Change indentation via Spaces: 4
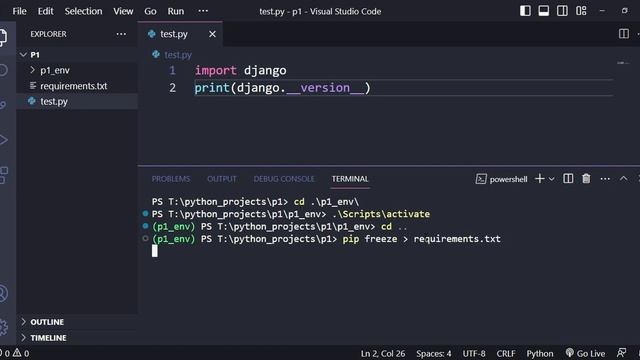The width and height of the screenshot is (640, 360). pyautogui.click(x=433, y=353)
